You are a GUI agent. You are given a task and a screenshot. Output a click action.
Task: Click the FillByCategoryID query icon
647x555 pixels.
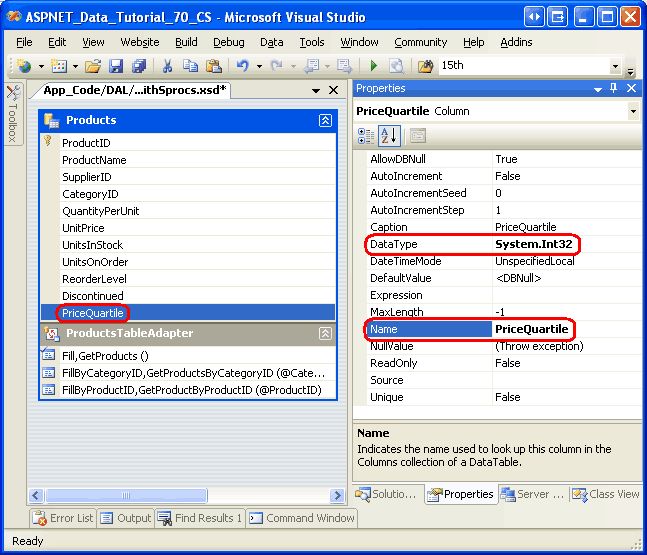[x=48, y=373]
